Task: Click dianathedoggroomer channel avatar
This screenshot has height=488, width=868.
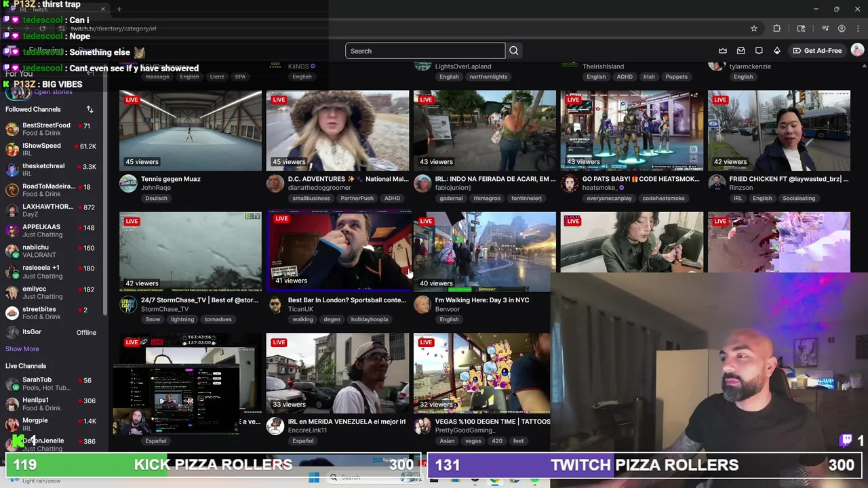Action: click(x=275, y=183)
